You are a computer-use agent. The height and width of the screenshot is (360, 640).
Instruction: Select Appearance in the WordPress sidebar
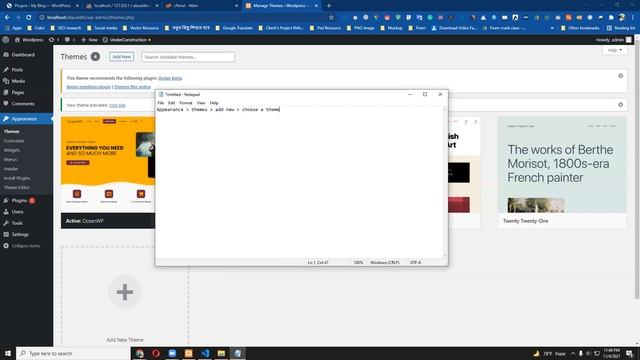tap(24, 119)
